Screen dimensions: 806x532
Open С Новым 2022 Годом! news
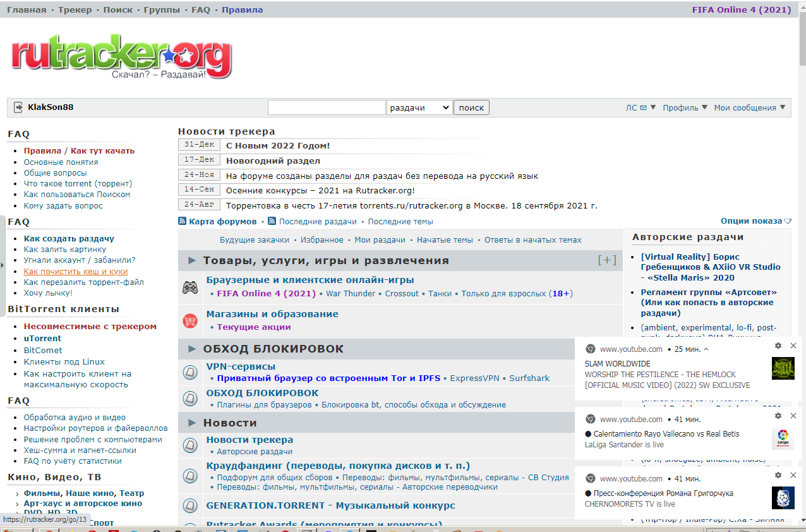pyautogui.click(x=278, y=146)
